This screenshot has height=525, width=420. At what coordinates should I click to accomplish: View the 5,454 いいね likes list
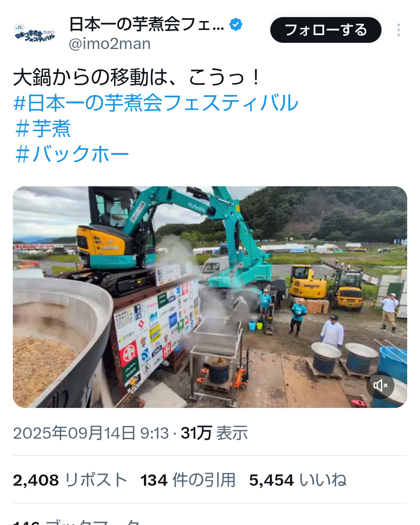(298, 480)
